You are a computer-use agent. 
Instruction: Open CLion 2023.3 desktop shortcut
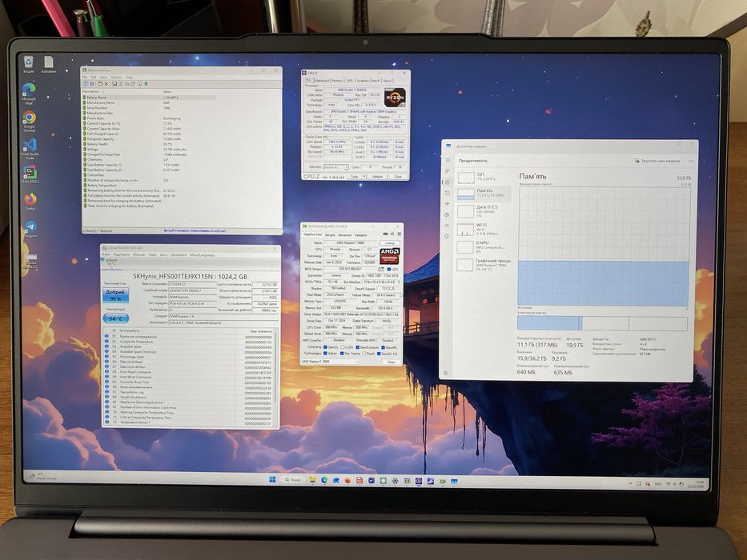pyautogui.click(x=30, y=172)
